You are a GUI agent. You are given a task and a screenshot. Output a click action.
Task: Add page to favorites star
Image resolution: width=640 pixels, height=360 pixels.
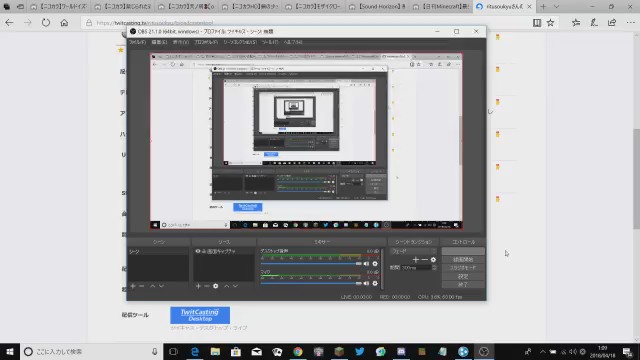pyautogui.click(x=551, y=23)
